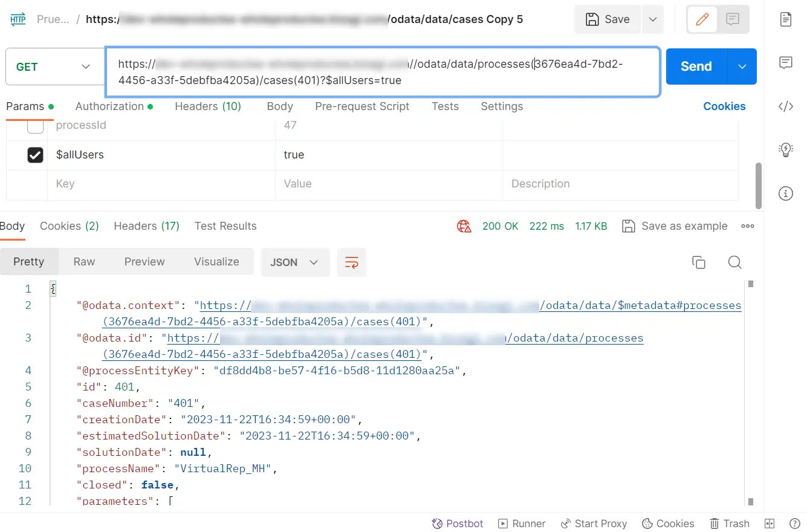Open the GET method dropdown
Viewport: 807px width, 532px height.
(55, 66)
